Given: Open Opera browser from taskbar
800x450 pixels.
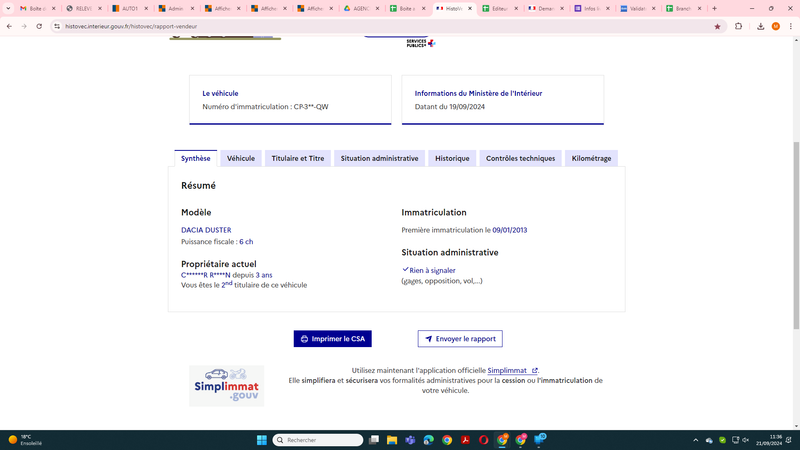Looking at the screenshot, I should pos(484,440).
